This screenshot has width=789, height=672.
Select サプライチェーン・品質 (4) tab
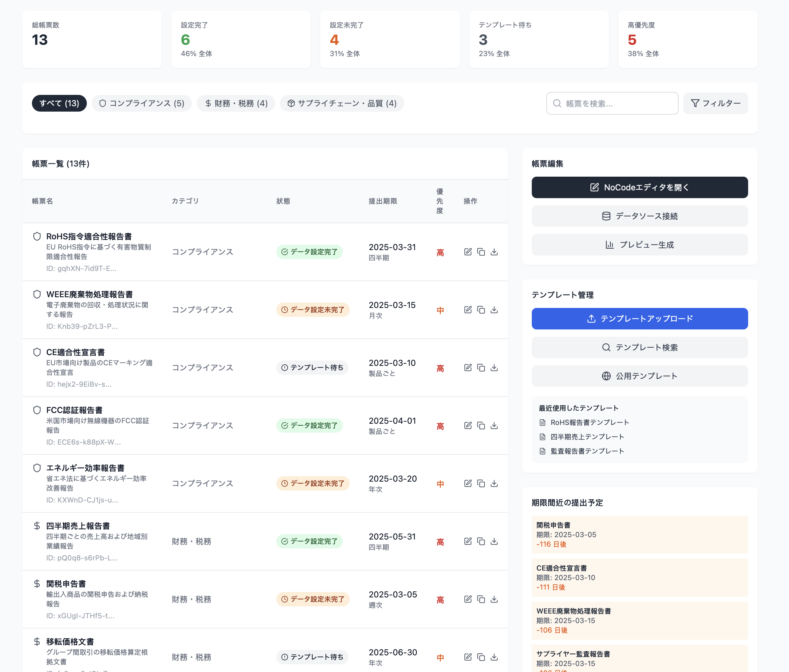[342, 103]
